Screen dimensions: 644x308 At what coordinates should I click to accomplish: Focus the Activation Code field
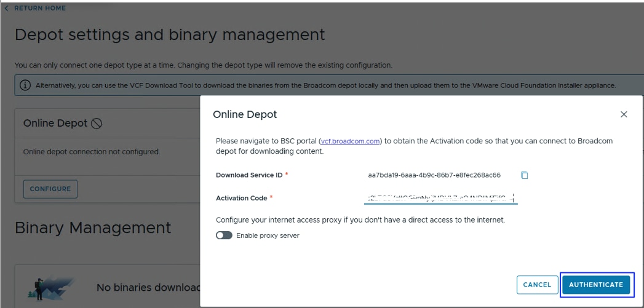tap(440, 198)
